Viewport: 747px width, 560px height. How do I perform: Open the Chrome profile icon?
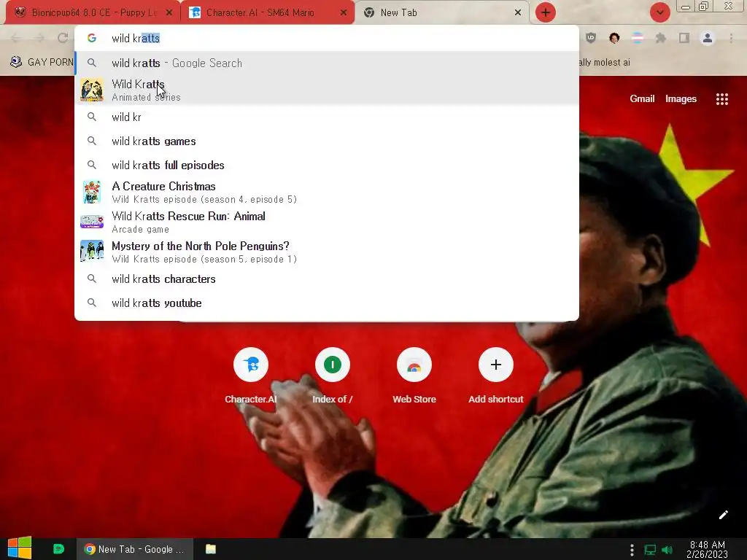click(x=708, y=38)
